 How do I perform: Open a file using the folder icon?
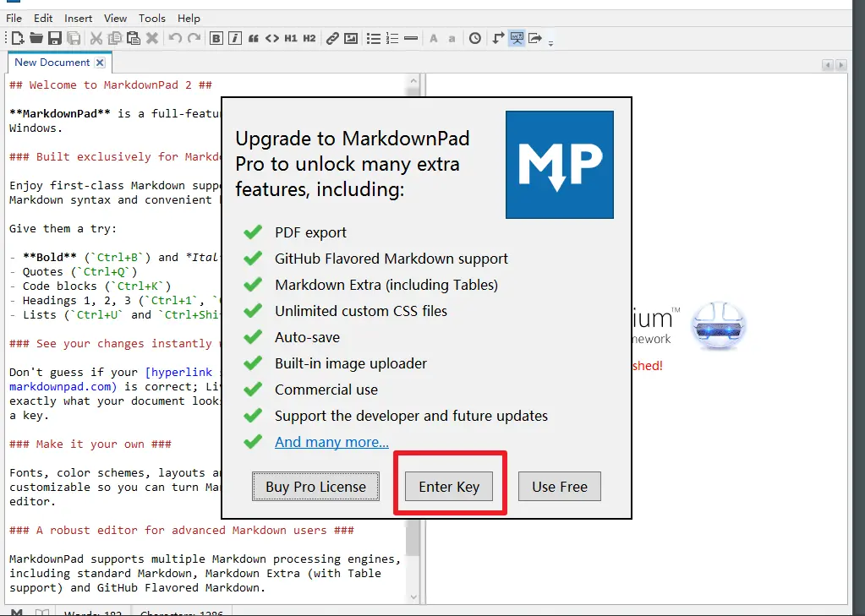click(x=36, y=38)
